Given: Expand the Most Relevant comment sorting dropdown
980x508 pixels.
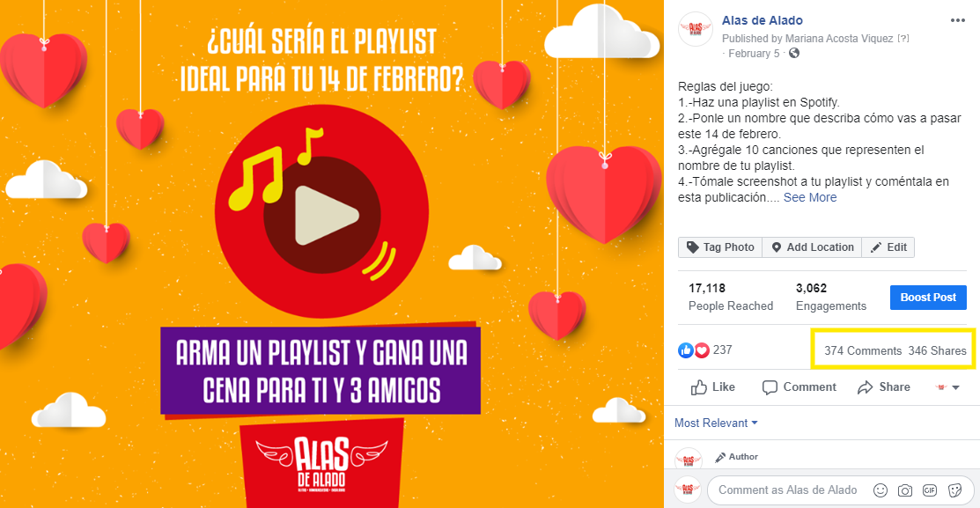Looking at the screenshot, I should 716,423.
